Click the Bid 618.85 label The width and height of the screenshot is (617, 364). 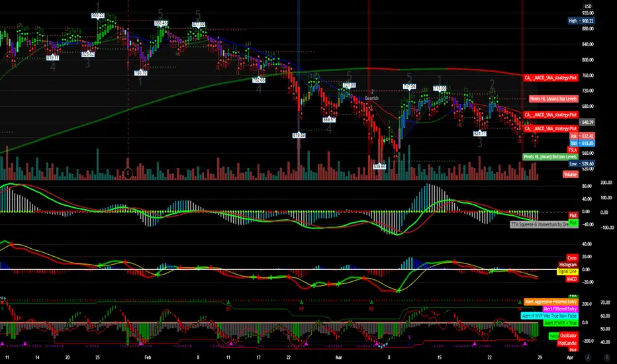click(582, 143)
